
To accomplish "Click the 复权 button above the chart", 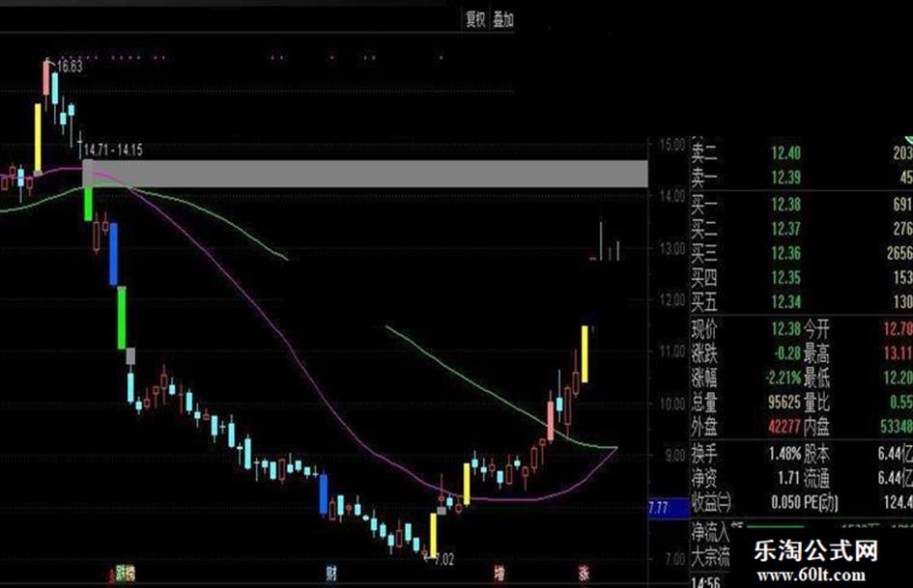I will click(475, 19).
